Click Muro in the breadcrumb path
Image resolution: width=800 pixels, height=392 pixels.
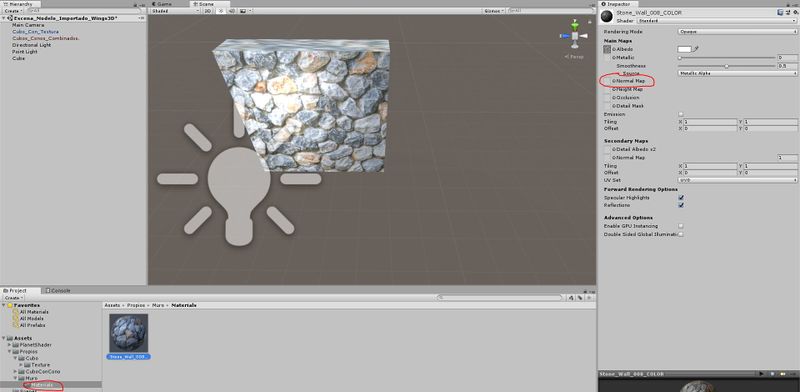pos(158,305)
